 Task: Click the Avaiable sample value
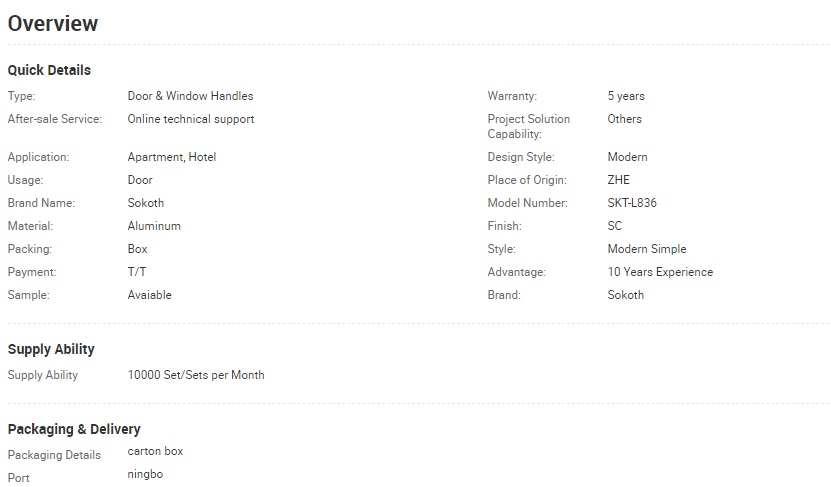[149, 295]
